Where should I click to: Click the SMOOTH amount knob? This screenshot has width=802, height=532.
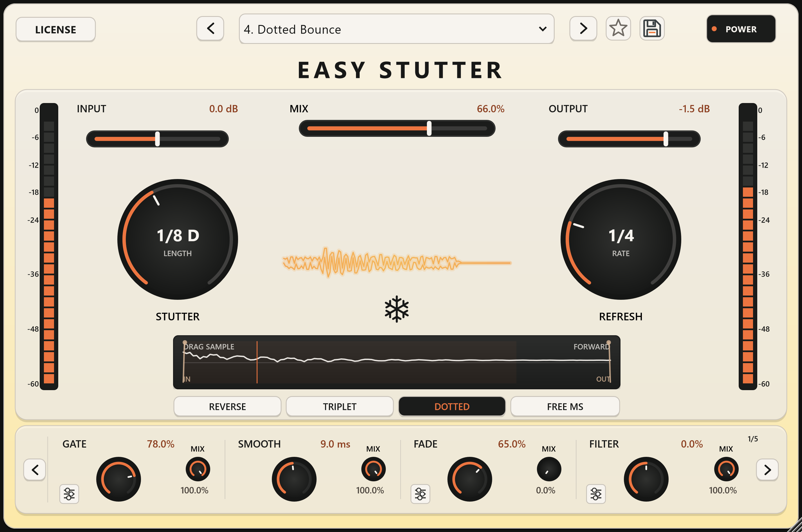(x=294, y=479)
